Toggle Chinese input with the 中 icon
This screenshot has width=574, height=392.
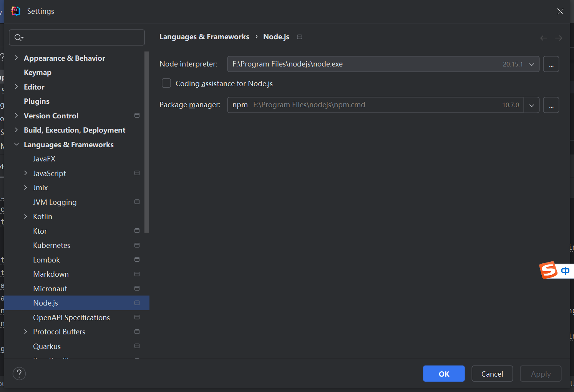point(565,271)
